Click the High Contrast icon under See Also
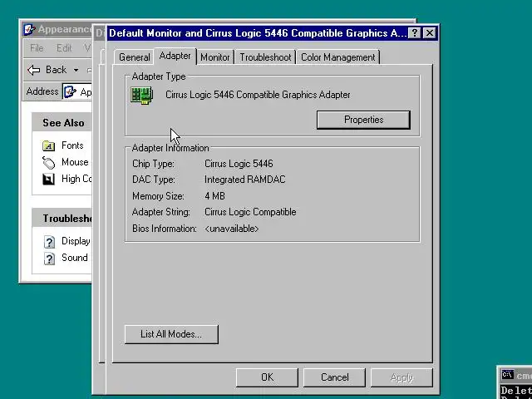The height and width of the screenshot is (399, 532). (x=48, y=180)
